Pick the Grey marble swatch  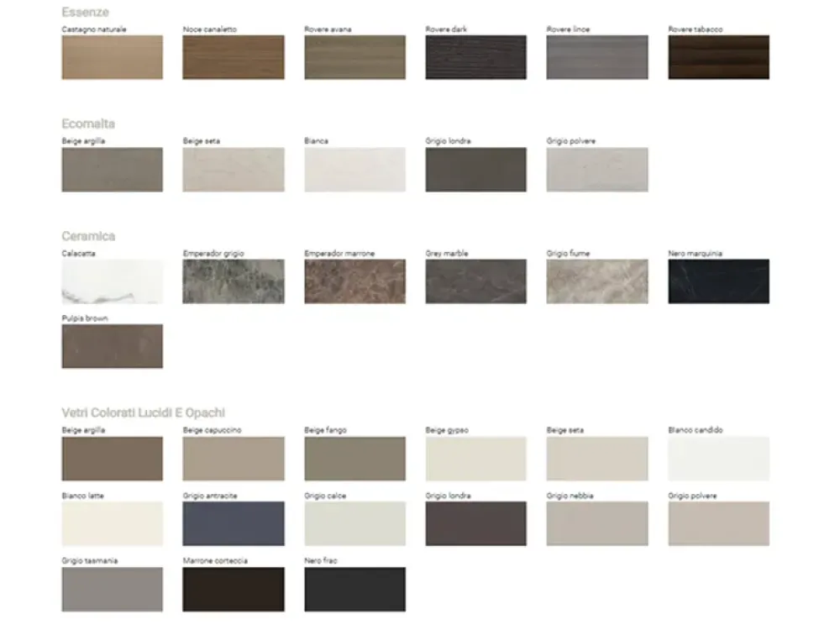click(x=475, y=281)
